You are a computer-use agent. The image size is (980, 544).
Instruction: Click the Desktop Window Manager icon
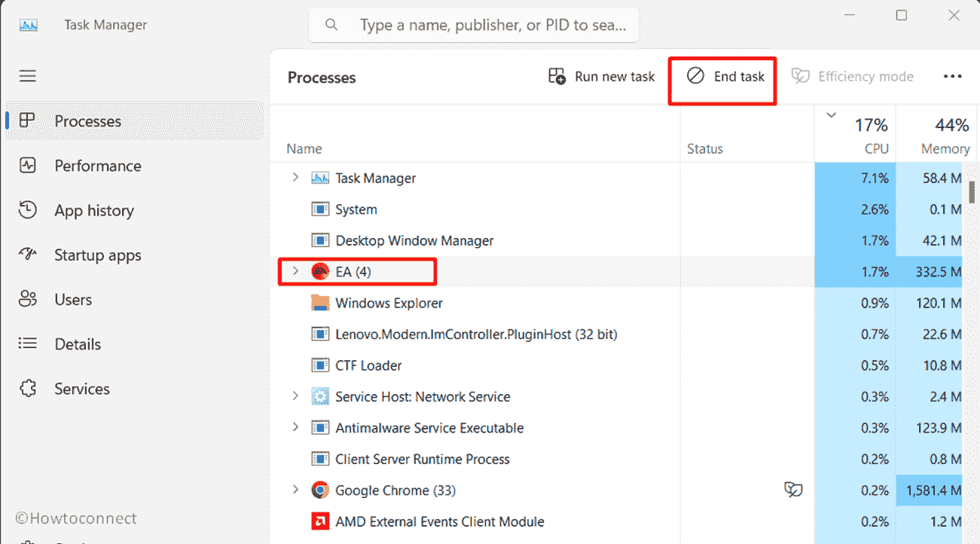pyautogui.click(x=320, y=240)
